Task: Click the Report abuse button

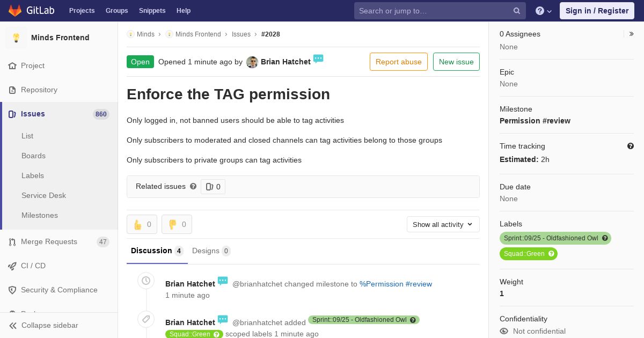Action: tap(399, 62)
